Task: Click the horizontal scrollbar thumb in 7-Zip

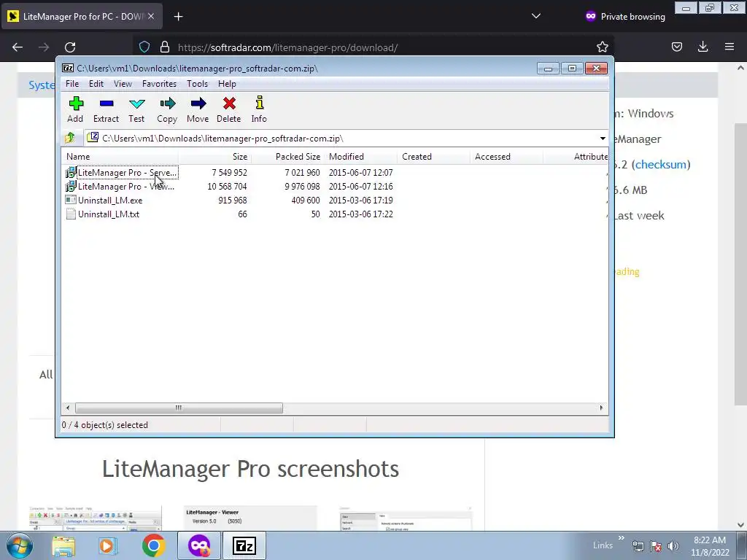Action: [x=179, y=408]
